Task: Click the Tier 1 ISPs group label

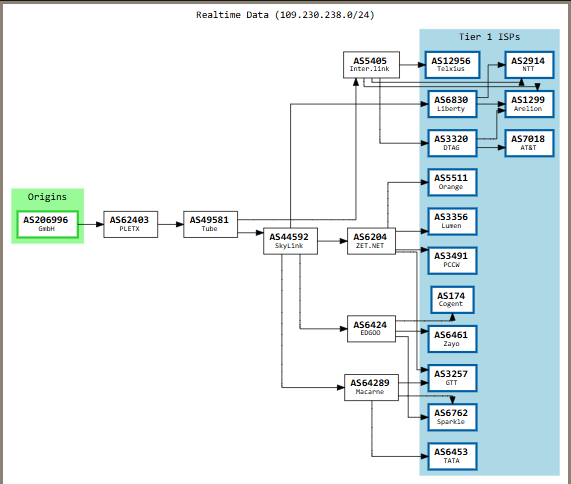Action: click(489, 37)
